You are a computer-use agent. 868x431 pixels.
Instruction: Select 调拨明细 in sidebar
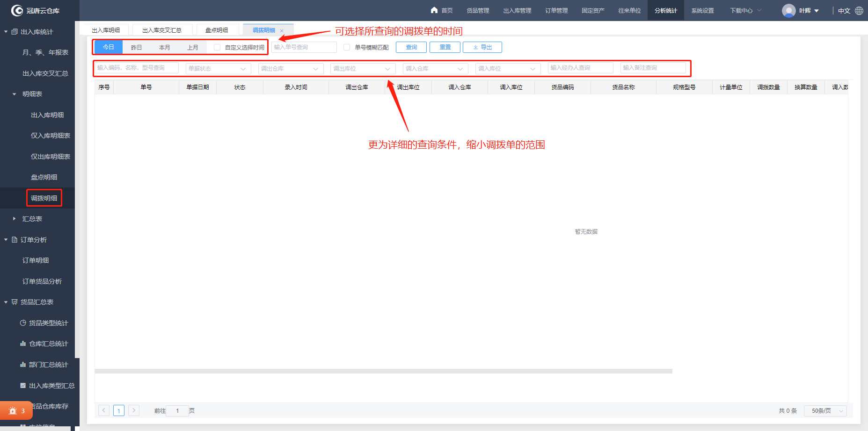tap(44, 198)
